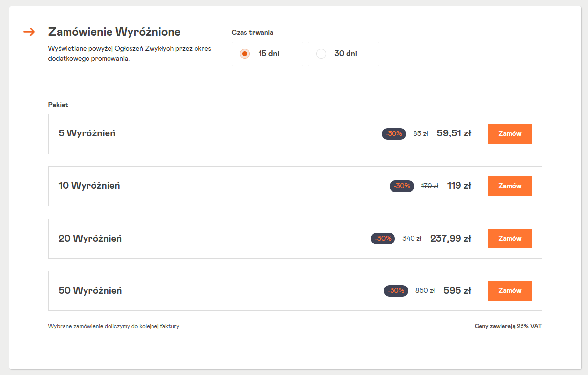Click the -30% badge on 10 Wyróżnień
Screen dimensions: 588x375
pos(401,186)
